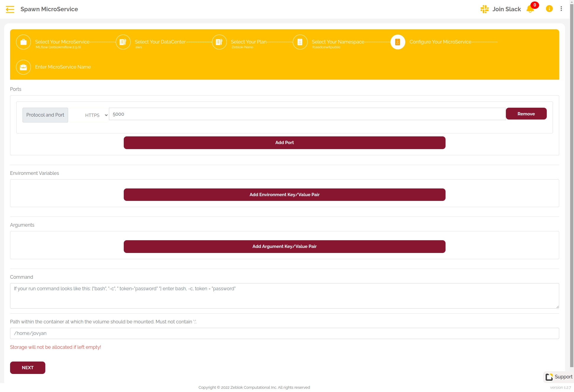Click the Enter MicroService Name step icon
574x392 pixels.
pyautogui.click(x=23, y=67)
